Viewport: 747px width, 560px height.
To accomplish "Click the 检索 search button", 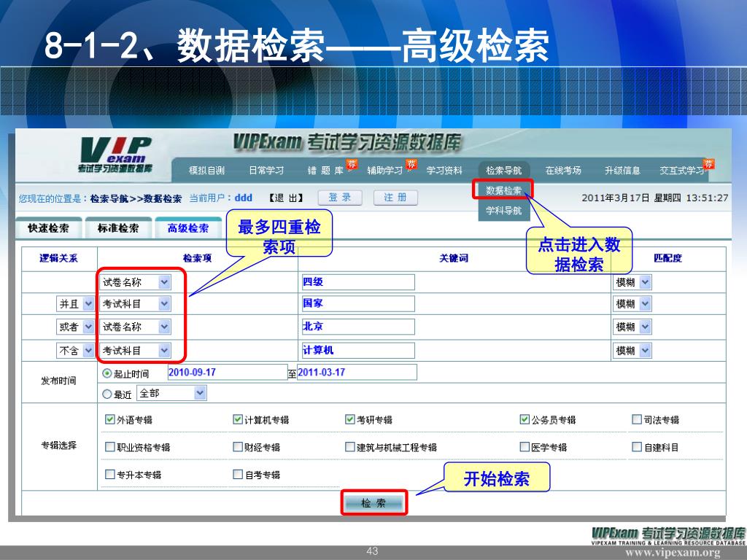I will 374,503.
